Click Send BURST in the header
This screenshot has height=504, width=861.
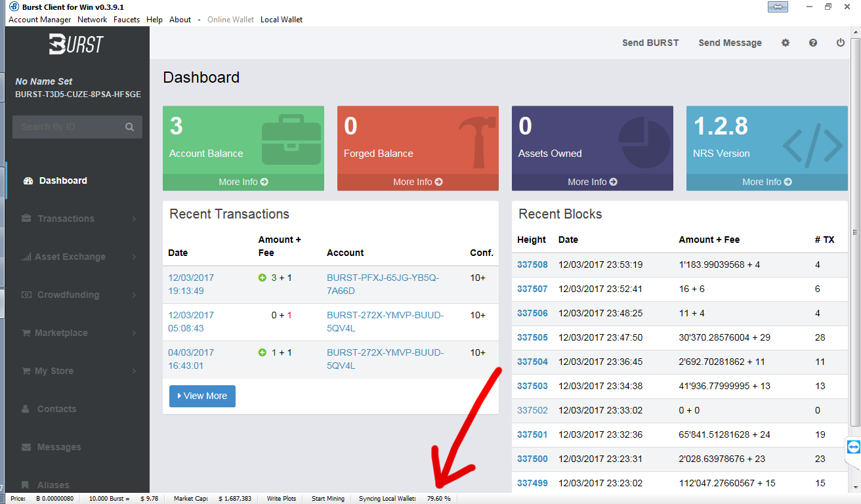point(650,43)
